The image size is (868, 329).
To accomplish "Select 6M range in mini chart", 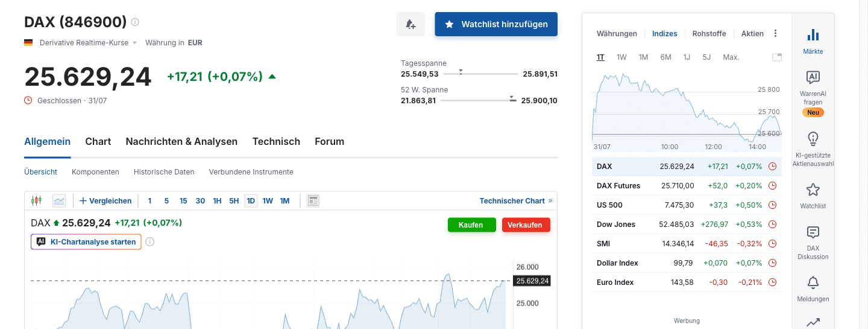I will tap(665, 57).
